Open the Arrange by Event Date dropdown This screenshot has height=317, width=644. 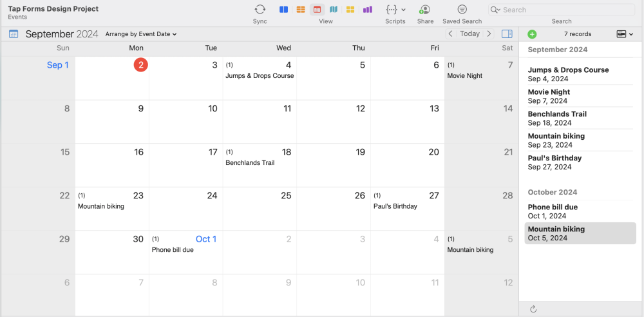click(141, 34)
